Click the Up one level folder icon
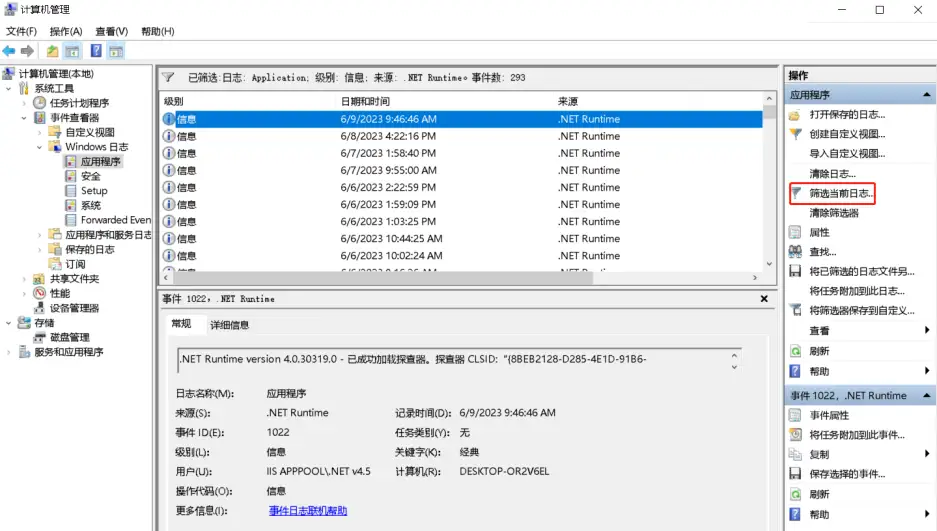 (x=52, y=51)
